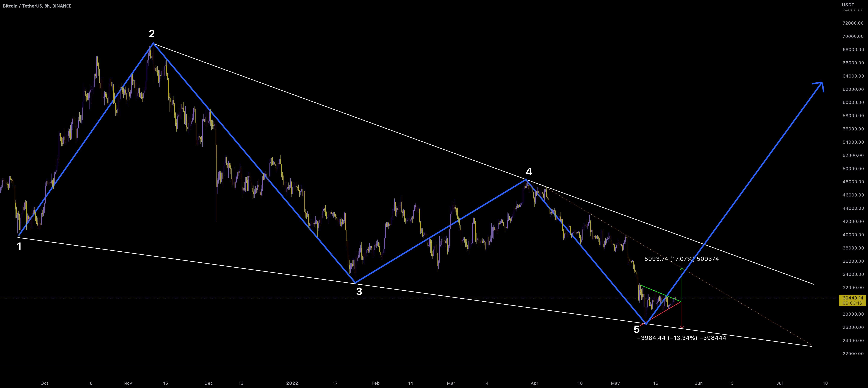Viewport: 868px width, 388px height.
Task: Click the 48000.00 price axis label
Action: (853, 182)
